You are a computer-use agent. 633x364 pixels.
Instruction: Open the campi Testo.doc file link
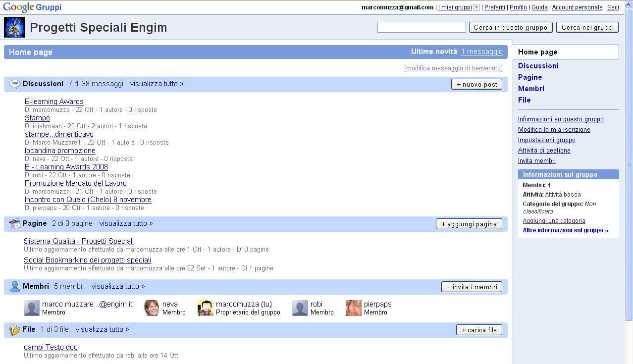click(x=51, y=347)
